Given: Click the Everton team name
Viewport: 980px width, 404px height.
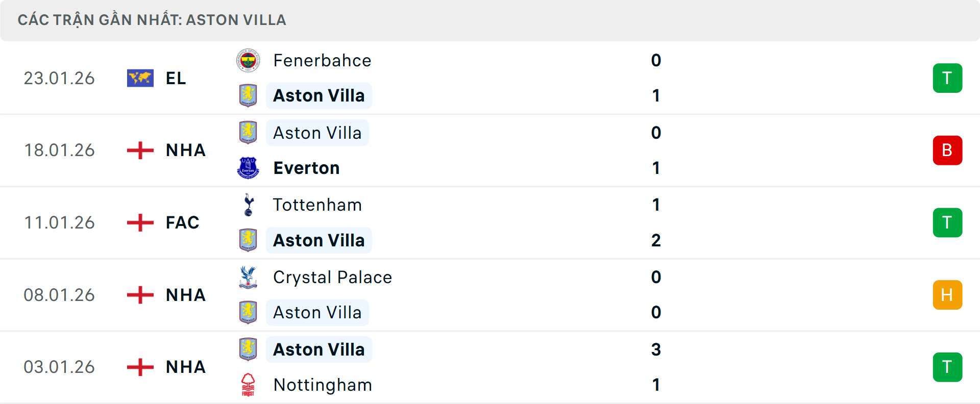Looking at the screenshot, I should 306,168.
